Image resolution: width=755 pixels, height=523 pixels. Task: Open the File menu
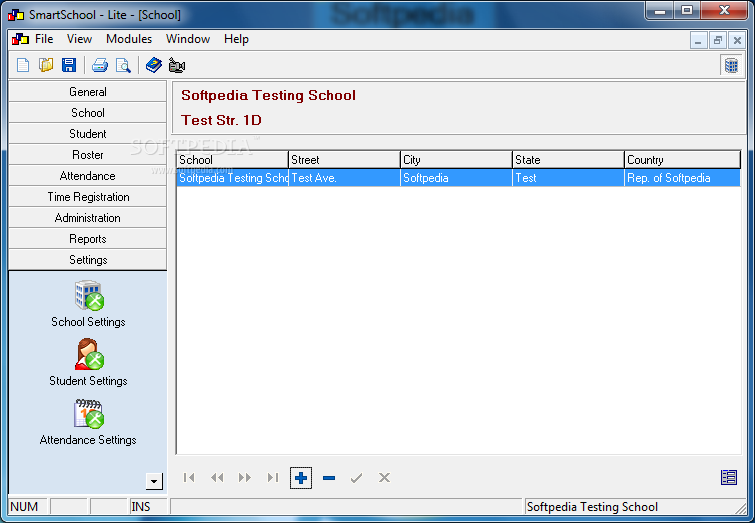coord(44,39)
